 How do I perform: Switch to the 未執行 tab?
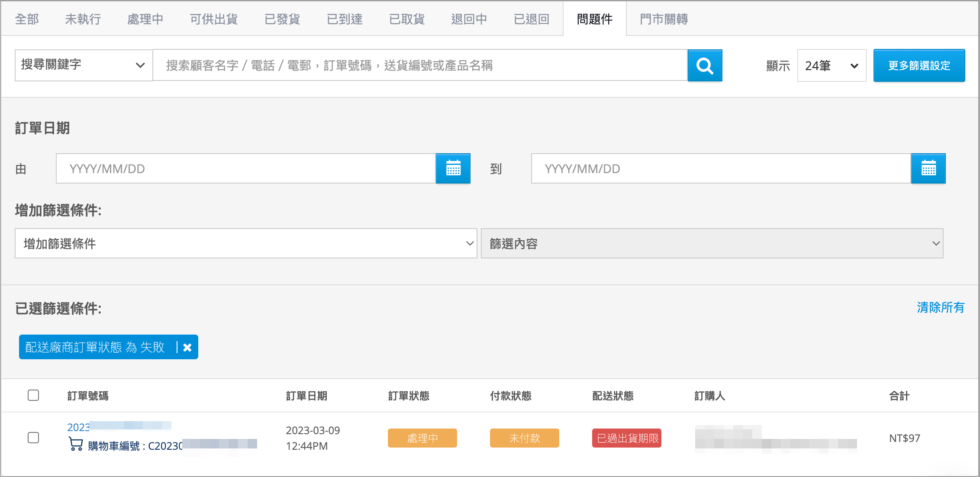click(x=83, y=19)
